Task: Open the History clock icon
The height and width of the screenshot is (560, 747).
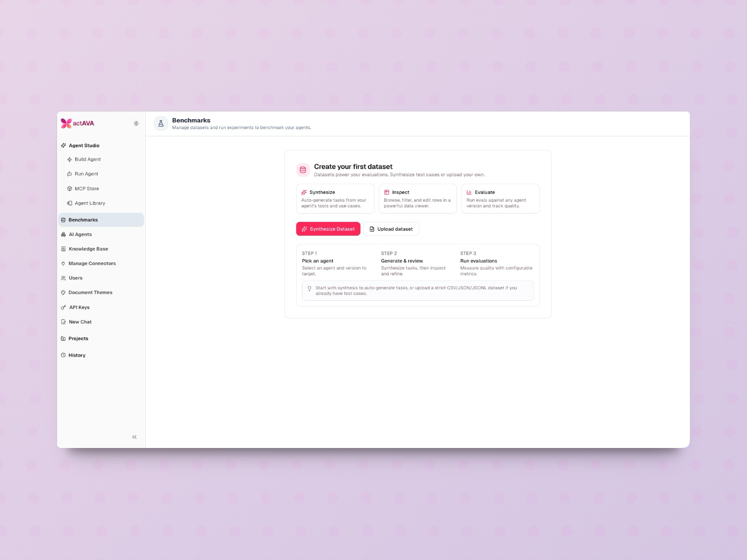Action: tap(63, 355)
